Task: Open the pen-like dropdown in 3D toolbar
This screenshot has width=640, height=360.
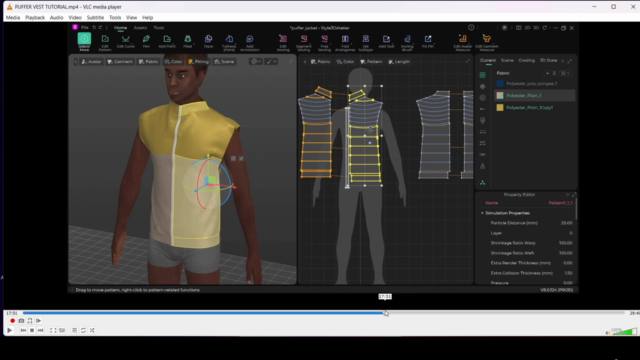Action: pos(271,62)
